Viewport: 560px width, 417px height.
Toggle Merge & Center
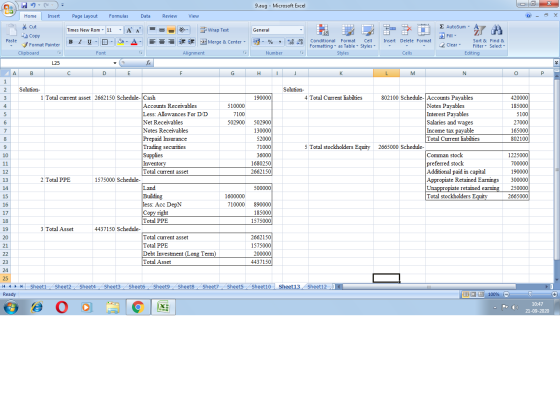pyautogui.click(x=220, y=42)
